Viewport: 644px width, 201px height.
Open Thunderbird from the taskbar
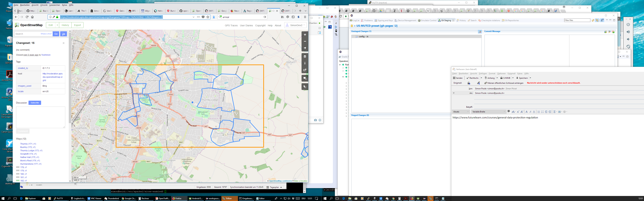[112, 198]
